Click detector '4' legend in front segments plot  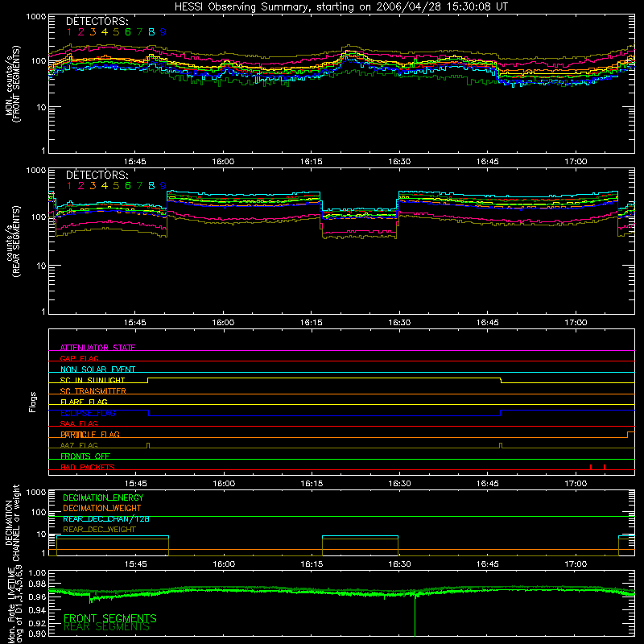[105, 32]
